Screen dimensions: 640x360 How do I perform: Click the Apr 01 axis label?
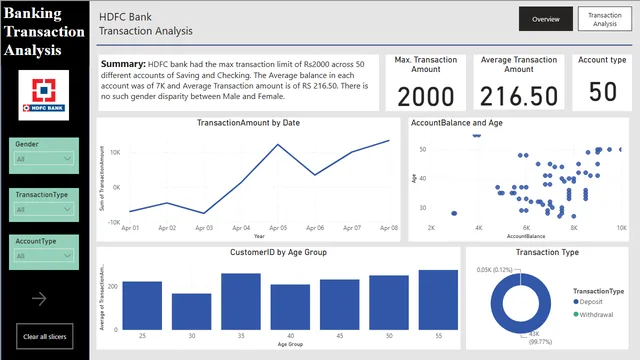coord(130,228)
